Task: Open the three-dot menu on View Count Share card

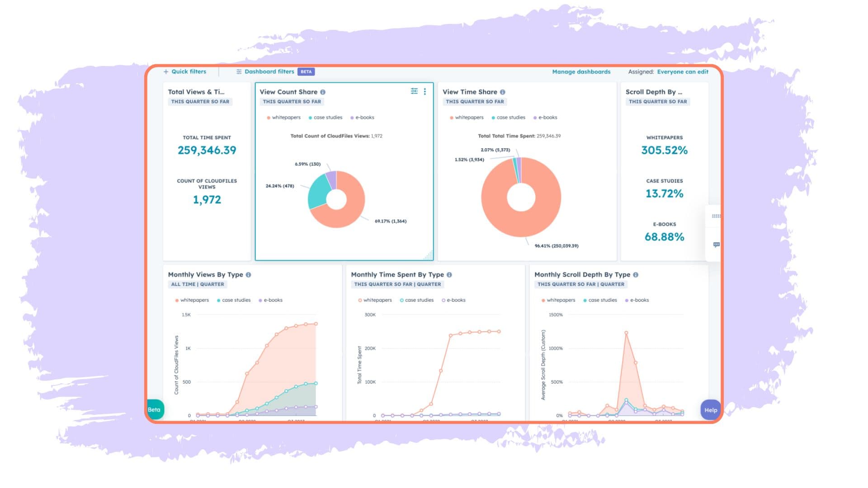Action: click(x=425, y=91)
